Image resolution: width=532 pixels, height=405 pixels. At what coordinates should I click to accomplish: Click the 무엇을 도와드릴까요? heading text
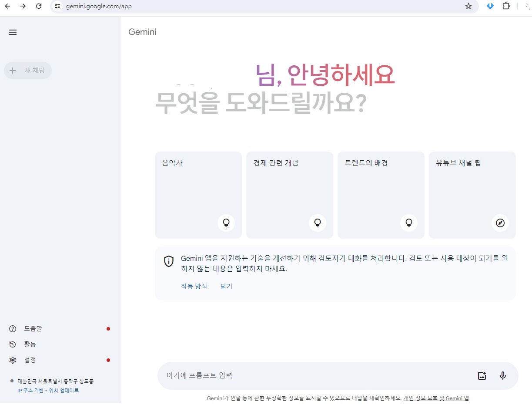[x=261, y=104]
